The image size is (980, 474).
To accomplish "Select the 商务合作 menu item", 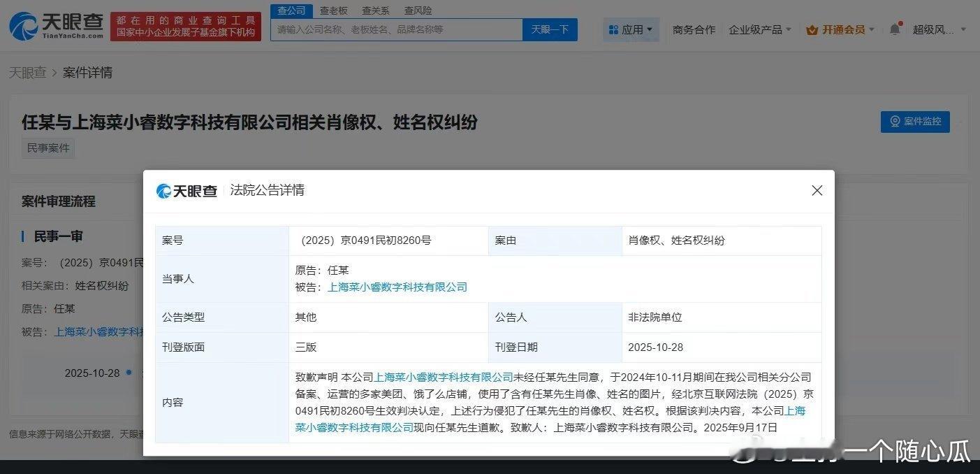I will click(x=694, y=29).
